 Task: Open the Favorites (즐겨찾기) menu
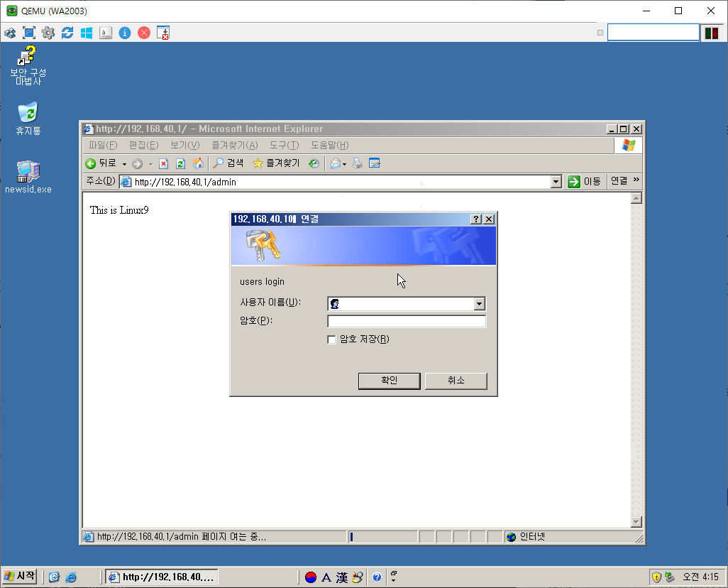[x=234, y=145]
